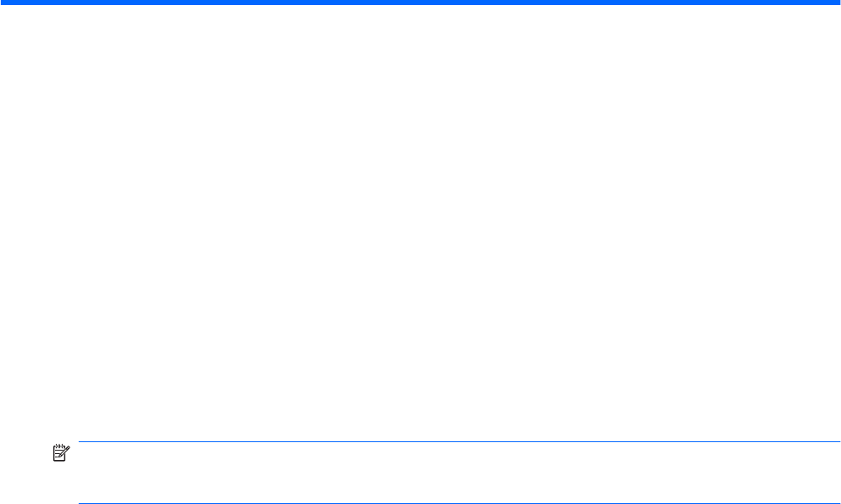Click the notepad-and-pencil note icon

click(61, 453)
